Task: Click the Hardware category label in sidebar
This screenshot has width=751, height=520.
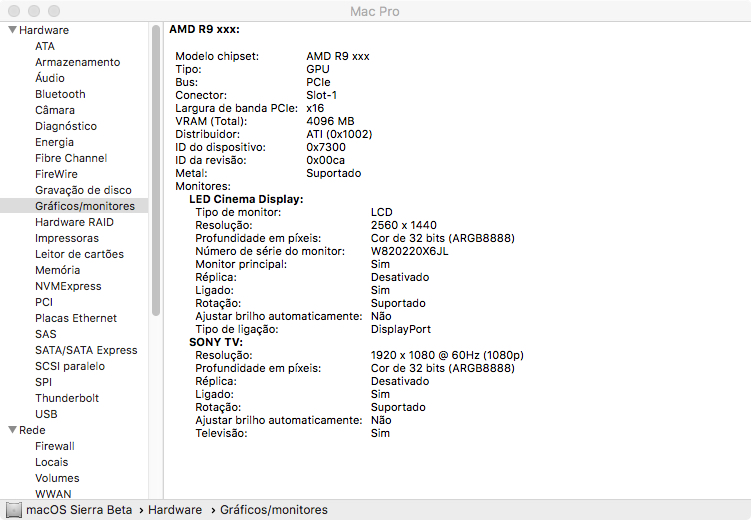Action: click(x=44, y=30)
